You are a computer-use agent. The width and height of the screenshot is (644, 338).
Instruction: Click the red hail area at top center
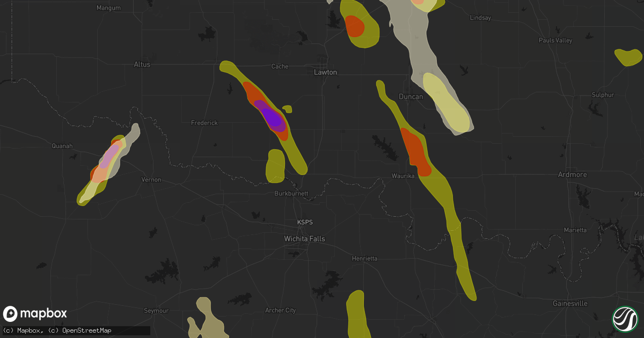(x=354, y=26)
